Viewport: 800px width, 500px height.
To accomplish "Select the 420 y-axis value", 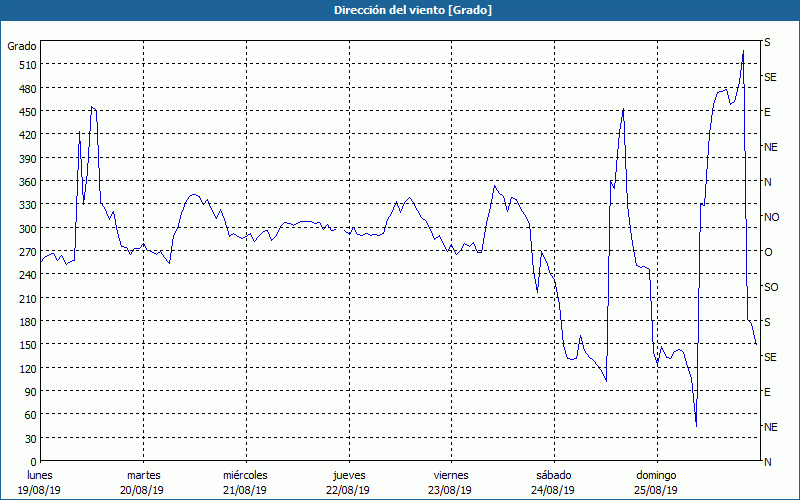I will [x=28, y=135].
